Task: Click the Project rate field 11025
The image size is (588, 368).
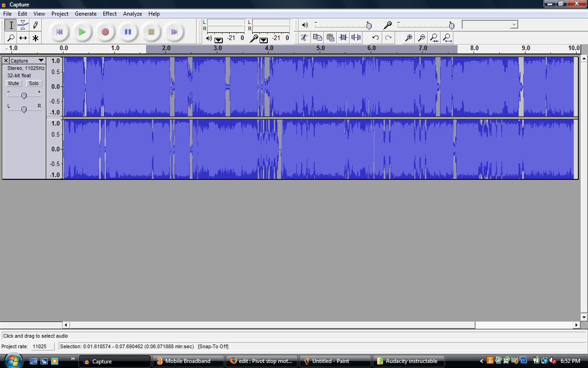Action: [x=42, y=346]
